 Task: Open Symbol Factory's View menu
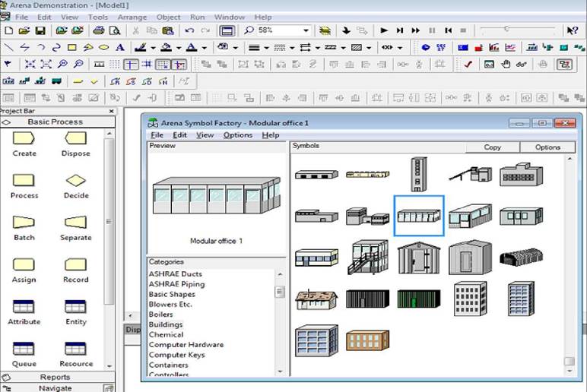[x=205, y=135]
